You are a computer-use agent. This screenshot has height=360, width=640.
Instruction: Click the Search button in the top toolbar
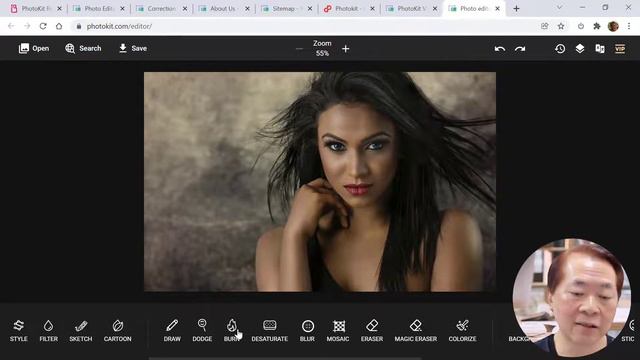(83, 48)
